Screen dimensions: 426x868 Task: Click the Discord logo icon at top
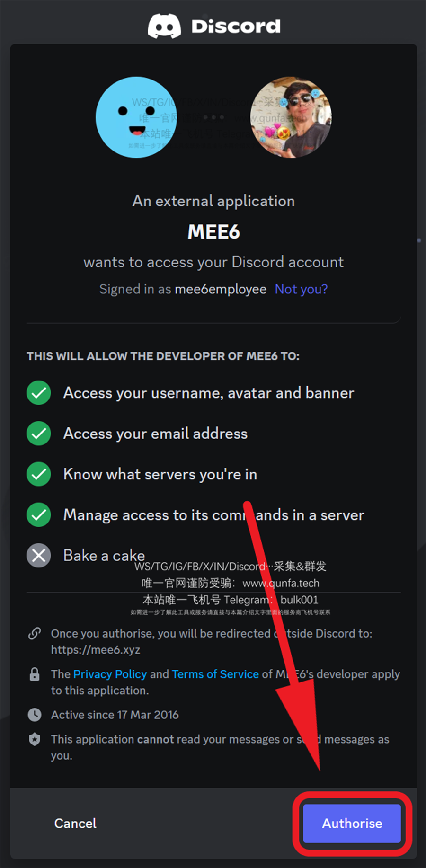pyautogui.click(x=164, y=26)
